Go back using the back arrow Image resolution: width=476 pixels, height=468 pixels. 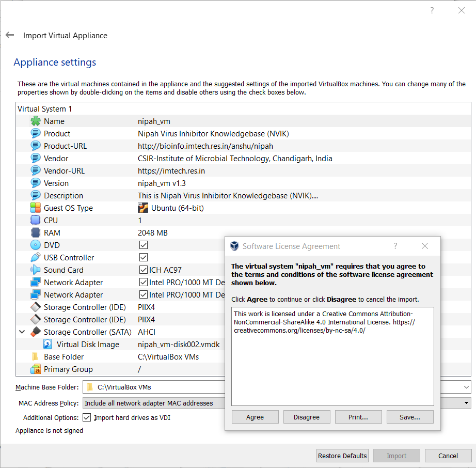click(10, 35)
